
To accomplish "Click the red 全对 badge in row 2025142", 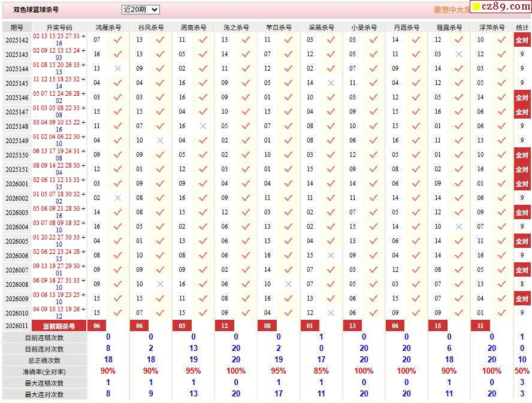I will coord(522,40).
